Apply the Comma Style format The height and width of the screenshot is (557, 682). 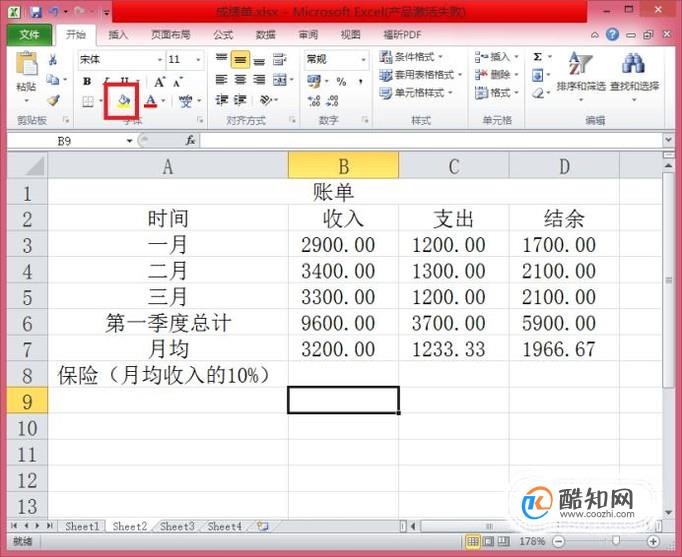coord(360,81)
